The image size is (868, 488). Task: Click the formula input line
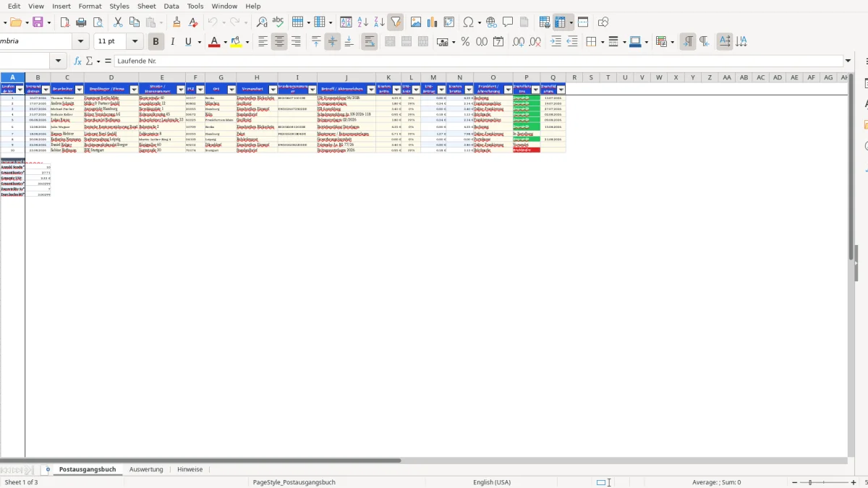point(479,61)
